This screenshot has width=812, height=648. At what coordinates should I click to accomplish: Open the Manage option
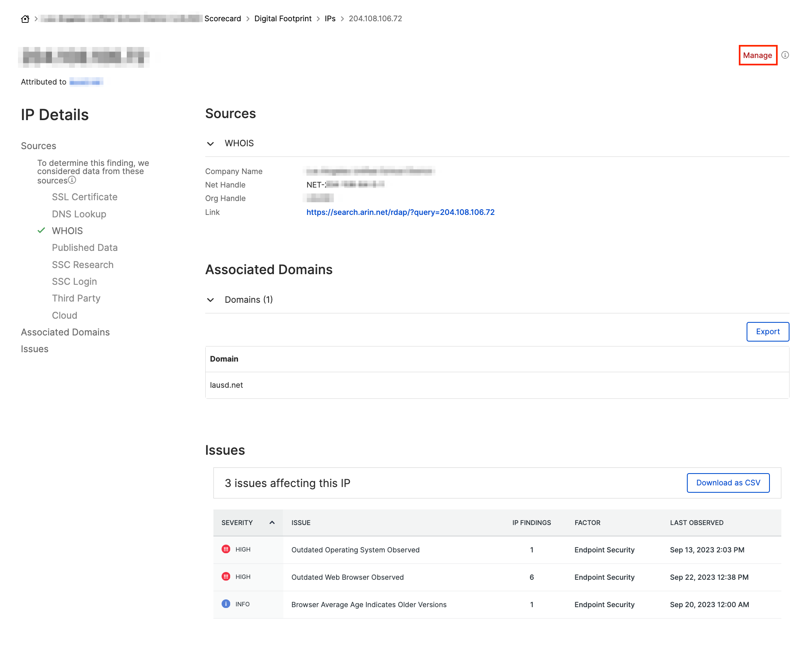point(758,55)
